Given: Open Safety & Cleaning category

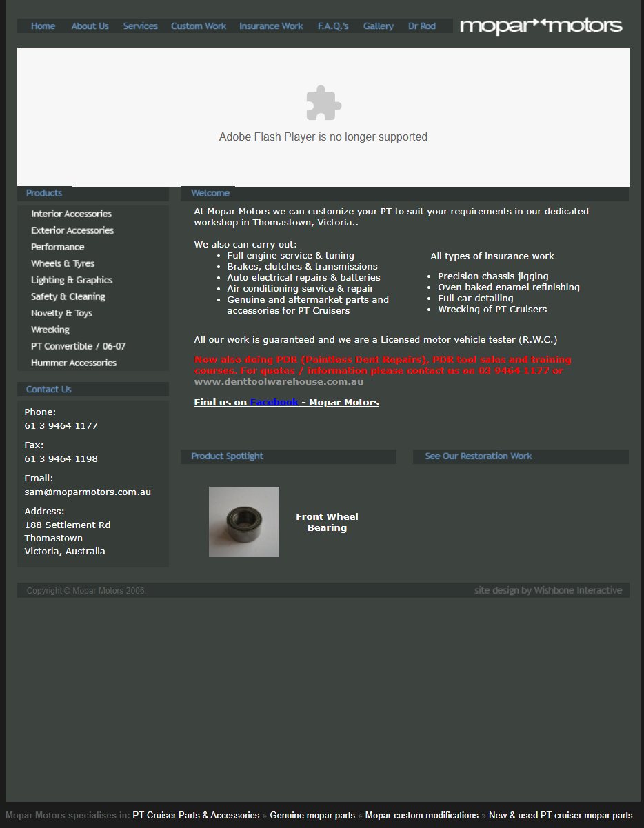Looking at the screenshot, I should [x=68, y=296].
